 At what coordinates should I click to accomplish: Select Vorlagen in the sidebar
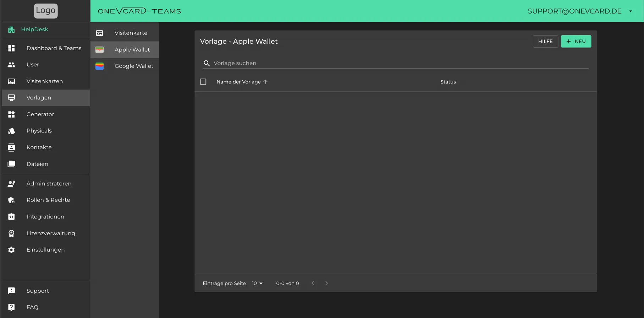46,98
